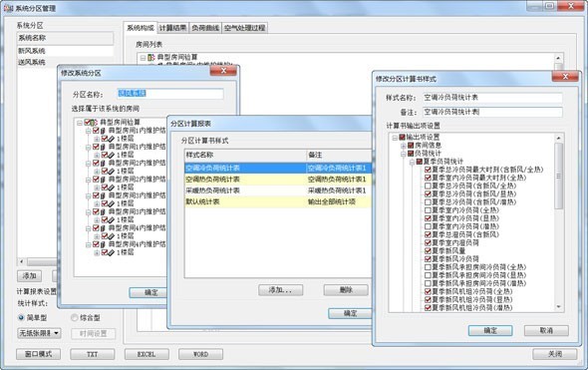Switch to the 系统构成 tab
Image resolution: width=588 pixels, height=370 pixels.
click(141, 28)
